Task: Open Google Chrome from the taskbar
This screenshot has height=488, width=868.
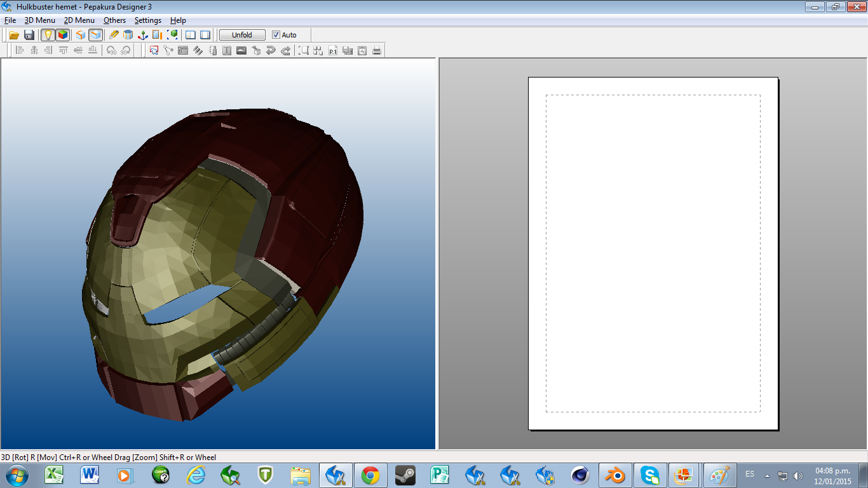Action: [370, 475]
